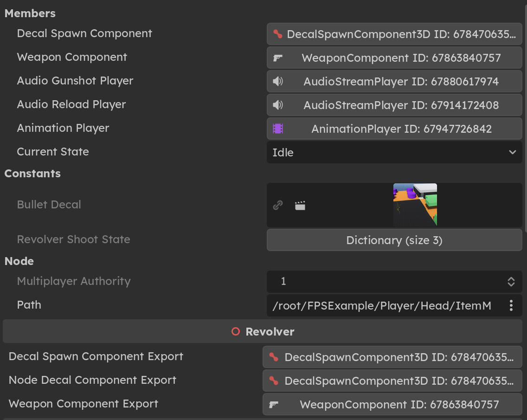
Task: Select the AnimationPlayer film icon
Action: pos(277,129)
